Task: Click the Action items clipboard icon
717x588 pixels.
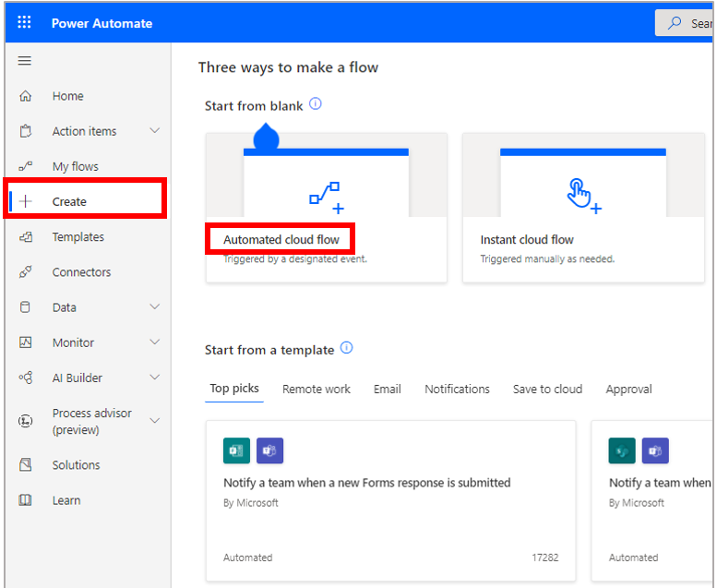Action: click(x=26, y=131)
